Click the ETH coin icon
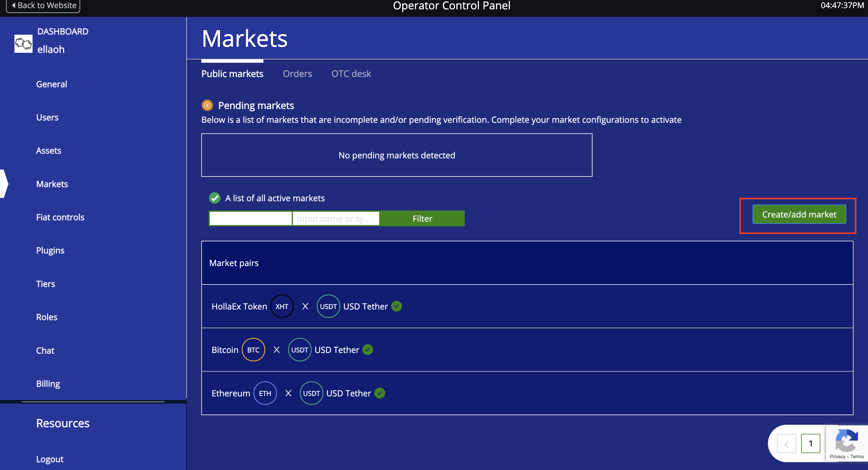 (x=265, y=393)
